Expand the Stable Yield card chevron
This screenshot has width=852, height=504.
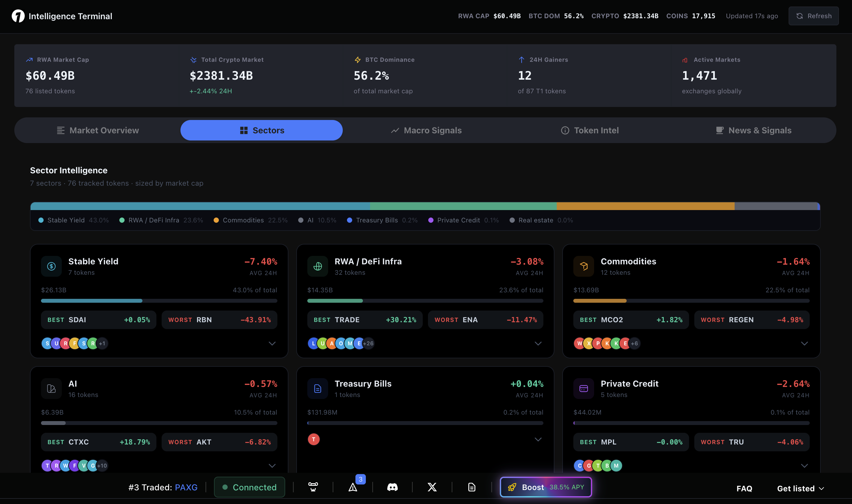pos(272,343)
